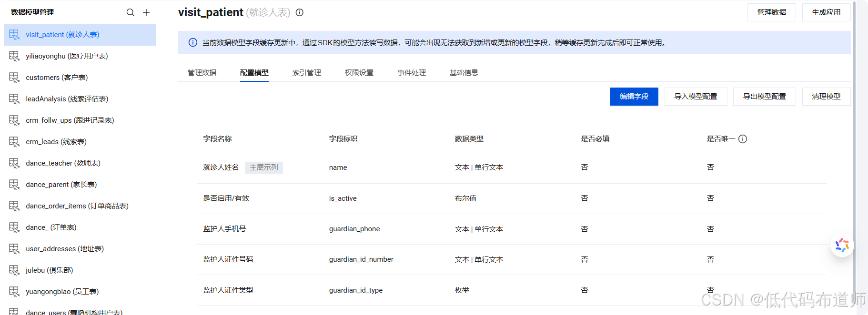
Task: Click the info icon next to visit_patient title
Action: click(x=300, y=12)
